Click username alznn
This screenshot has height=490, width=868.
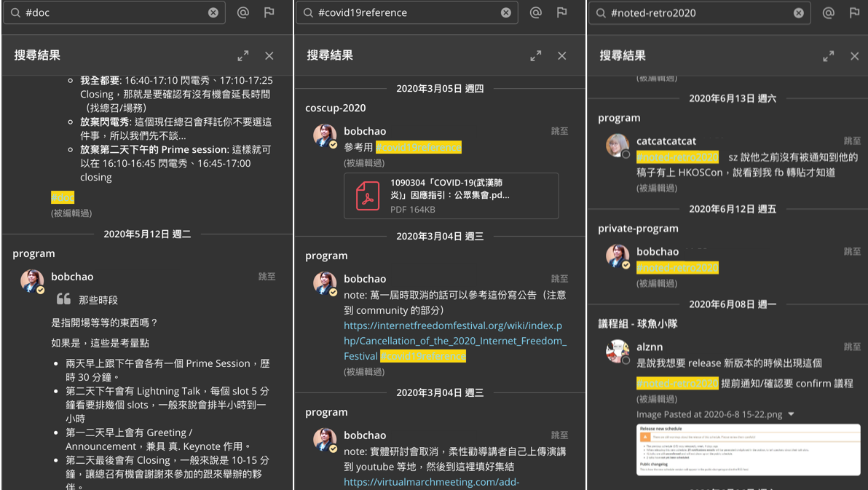pos(650,347)
